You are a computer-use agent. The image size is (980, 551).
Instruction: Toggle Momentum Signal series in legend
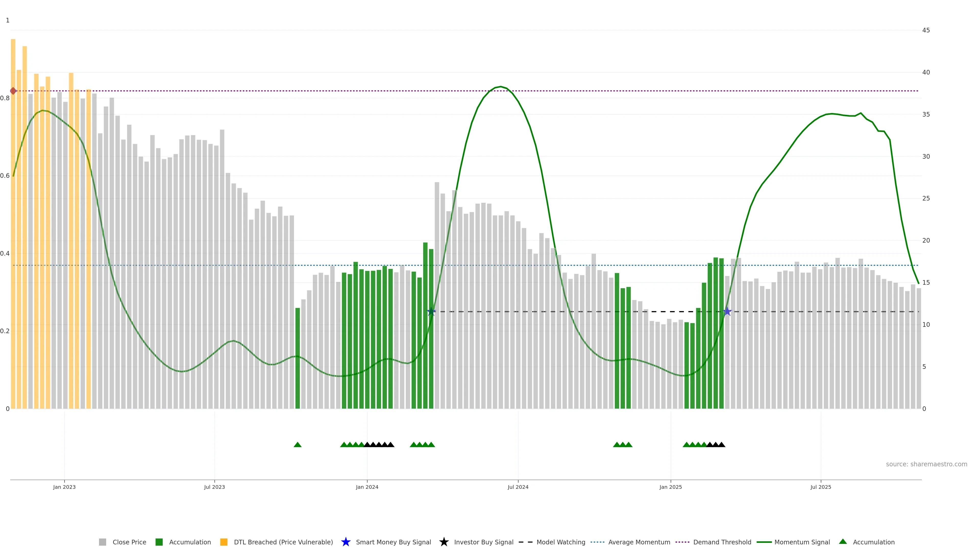click(x=802, y=542)
